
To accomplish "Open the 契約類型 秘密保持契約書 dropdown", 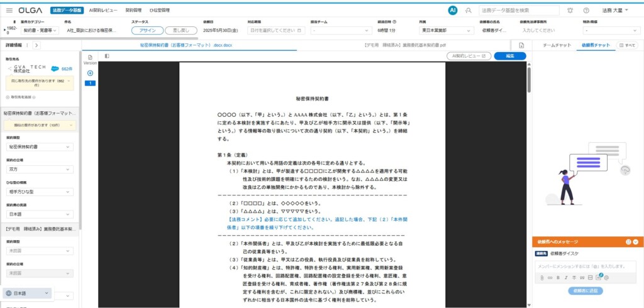I will pos(40,146).
